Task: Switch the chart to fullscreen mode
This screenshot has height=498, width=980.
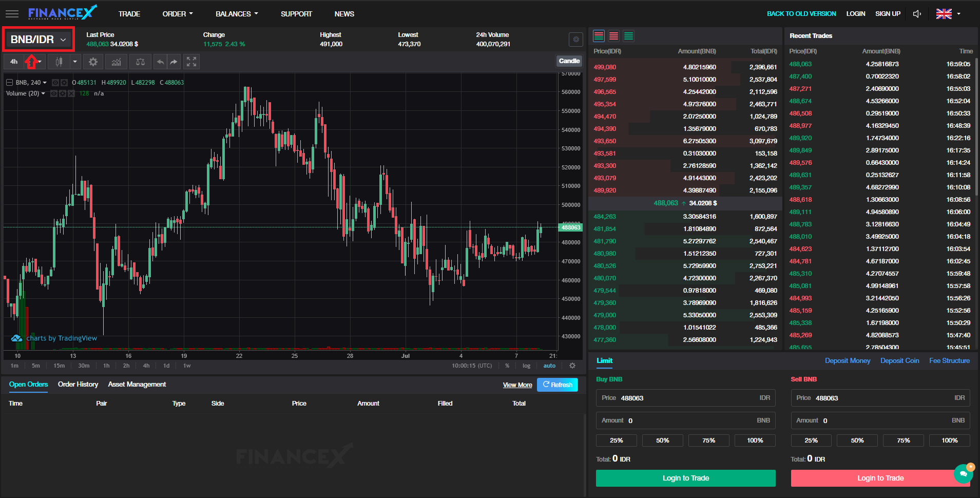Action: (191, 62)
